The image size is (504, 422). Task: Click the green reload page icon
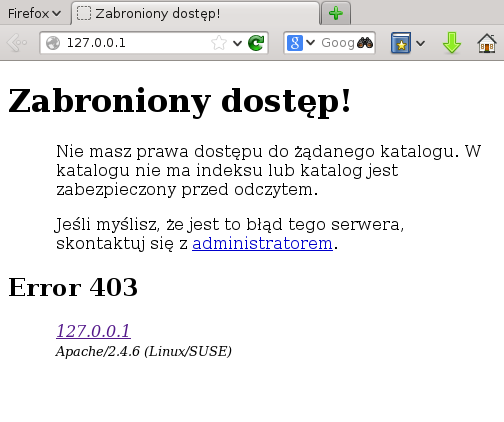256,43
